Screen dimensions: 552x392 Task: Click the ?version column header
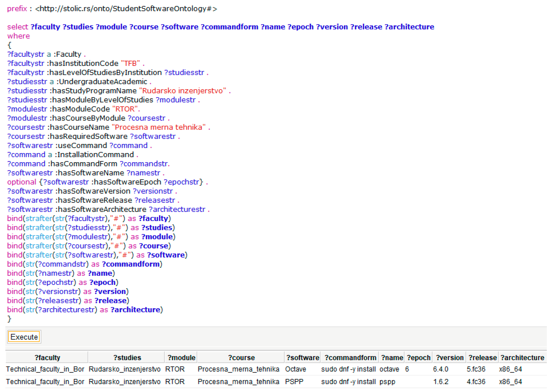tap(450, 357)
